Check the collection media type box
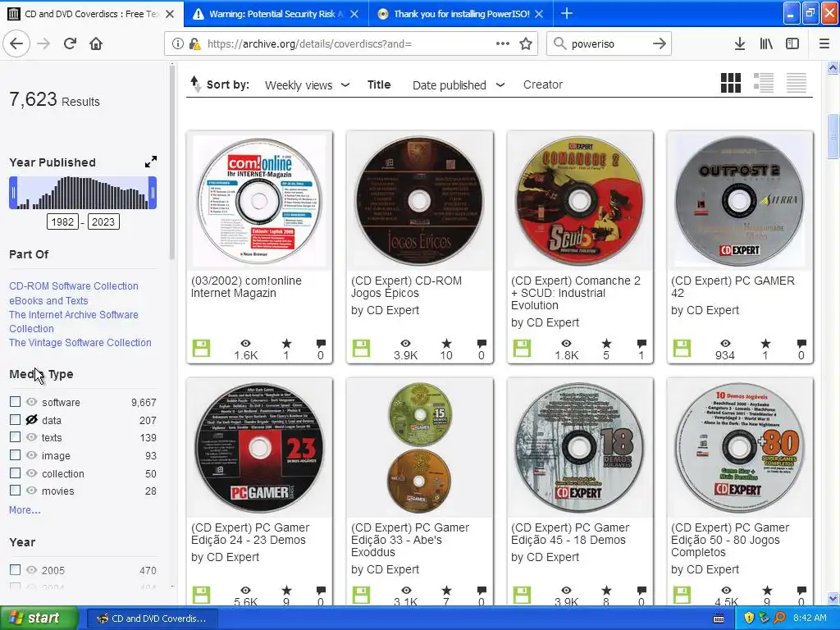 click(15, 473)
